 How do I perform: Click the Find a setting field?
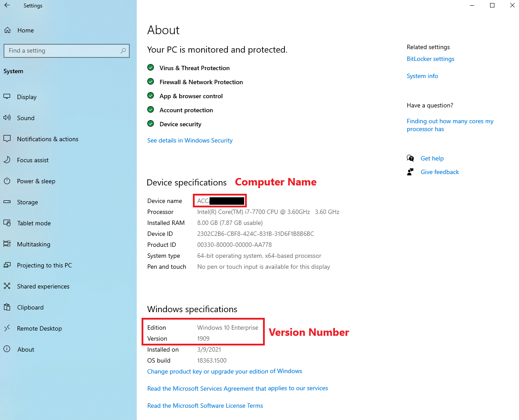tap(67, 51)
